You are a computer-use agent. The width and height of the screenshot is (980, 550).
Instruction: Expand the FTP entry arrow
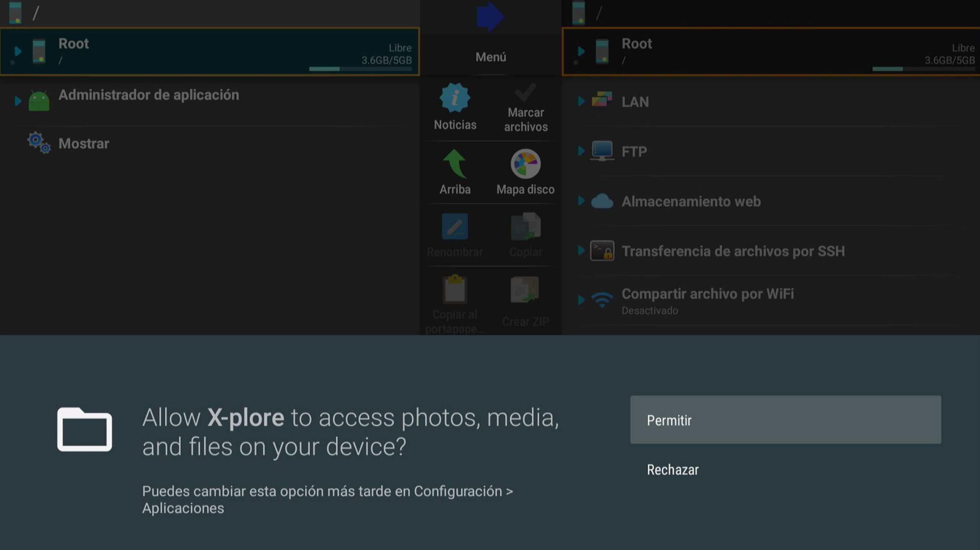tap(581, 151)
